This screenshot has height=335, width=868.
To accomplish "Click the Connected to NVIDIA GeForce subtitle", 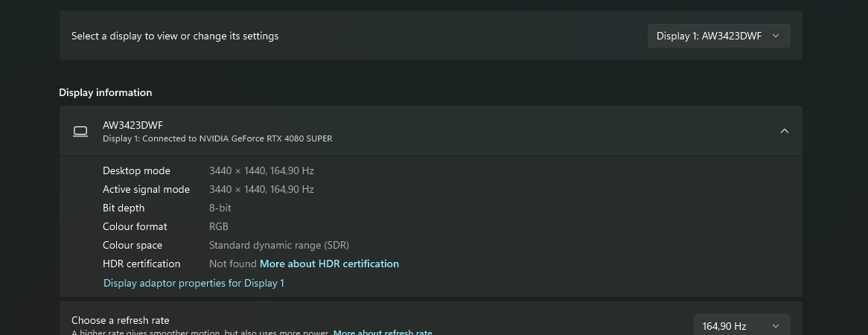I will pyautogui.click(x=217, y=138).
